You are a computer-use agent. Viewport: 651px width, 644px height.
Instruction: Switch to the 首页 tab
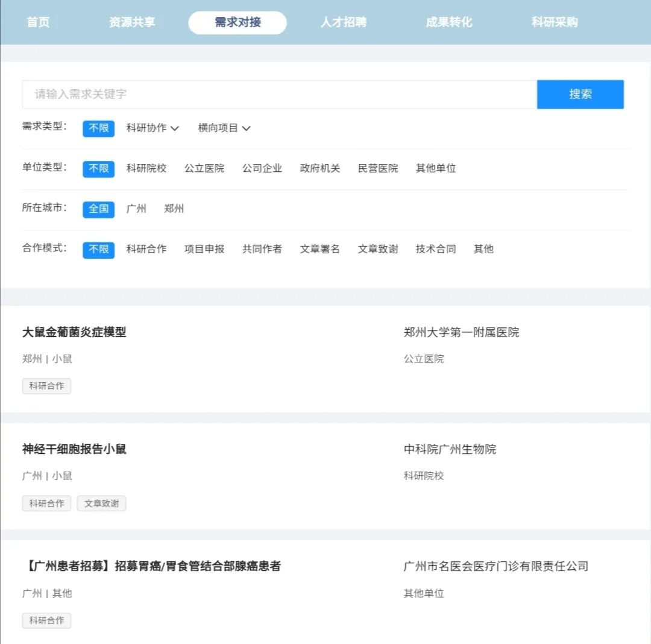pyautogui.click(x=38, y=22)
